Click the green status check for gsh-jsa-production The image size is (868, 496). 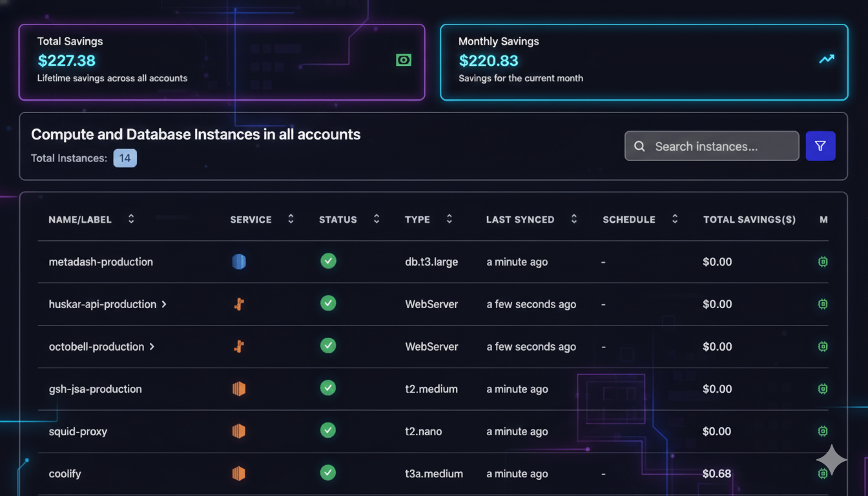coord(328,387)
